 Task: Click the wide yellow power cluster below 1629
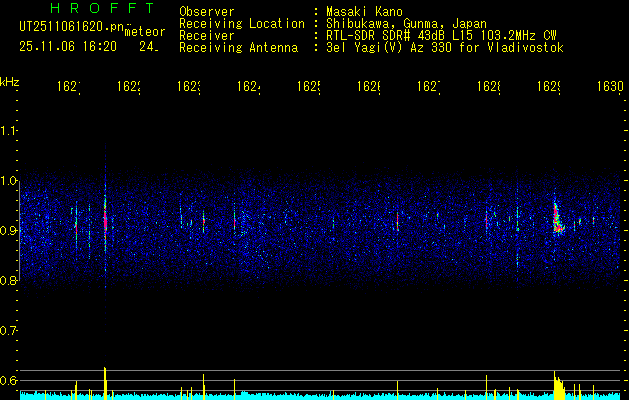click(559, 386)
